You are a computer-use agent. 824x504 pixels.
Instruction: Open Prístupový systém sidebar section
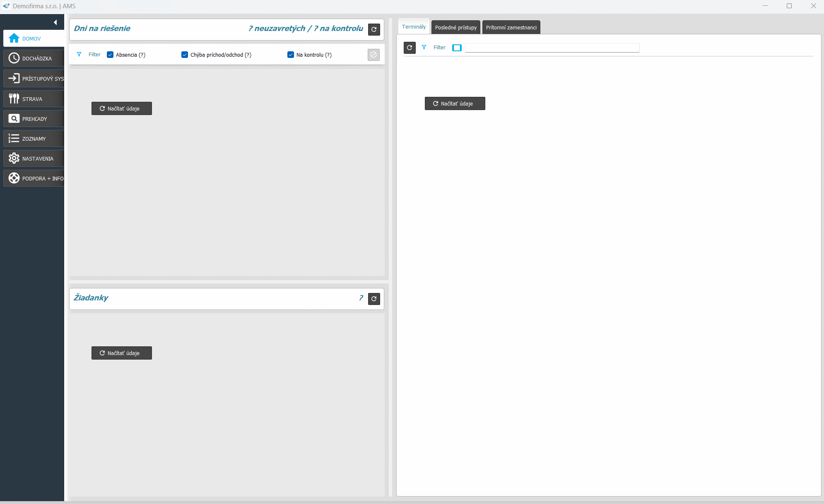(x=34, y=78)
